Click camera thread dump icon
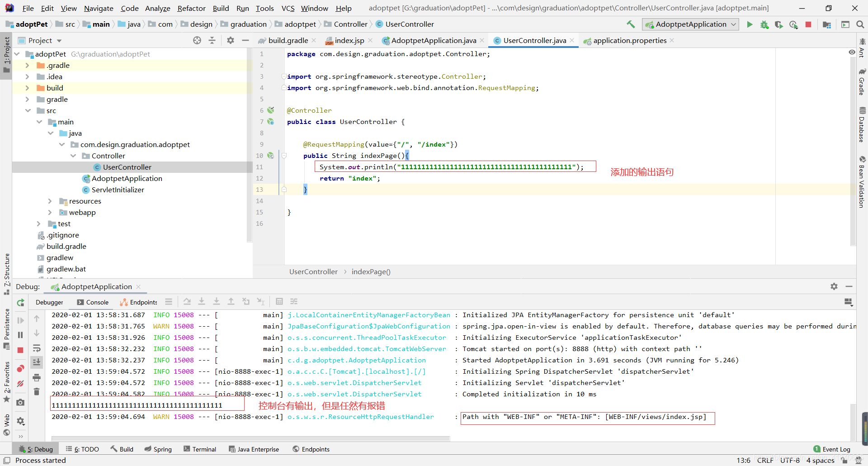 pyautogui.click(x=20, y=402)
